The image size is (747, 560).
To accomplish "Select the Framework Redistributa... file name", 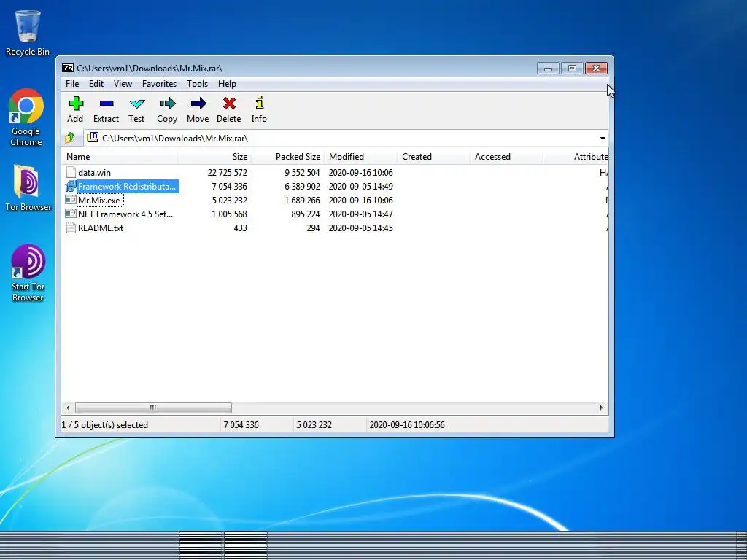I will 127,186.
